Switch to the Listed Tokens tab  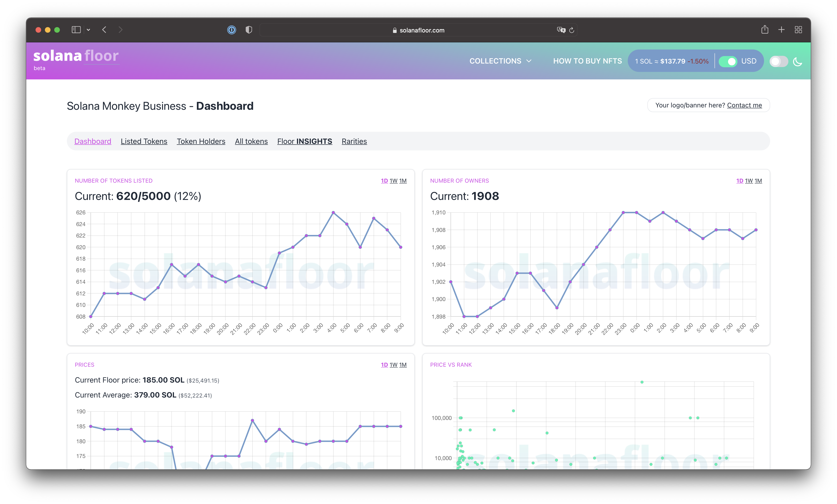coord(144,141)
